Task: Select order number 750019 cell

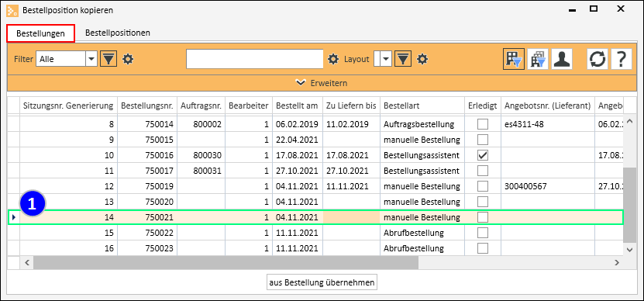Action: 147,186
